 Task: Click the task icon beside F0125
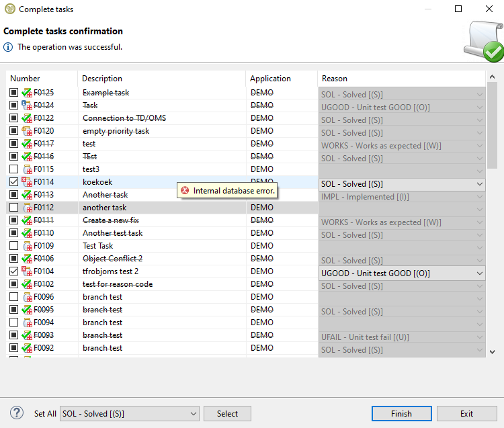[27, 93]
